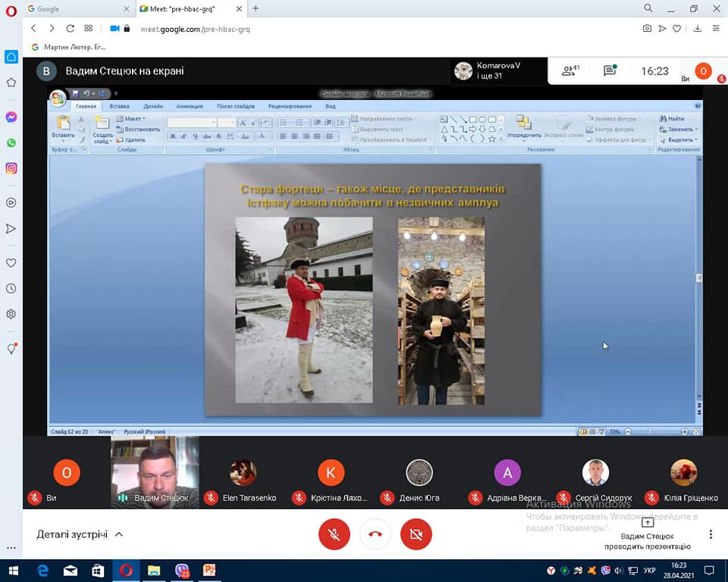Show the meeting participants list
The width and height of the screenshot is (728, 582).
pyautogui.click(x=570, y=71)
